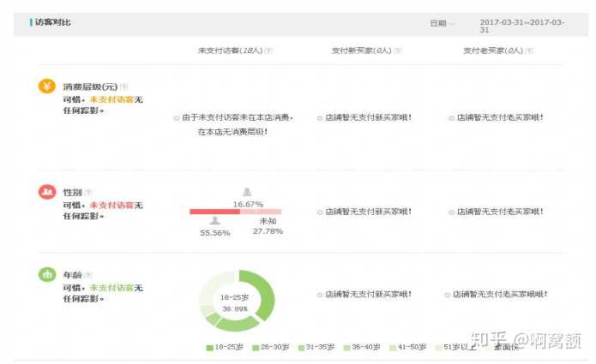Open the 日期 date dropdown

(442, 23)
